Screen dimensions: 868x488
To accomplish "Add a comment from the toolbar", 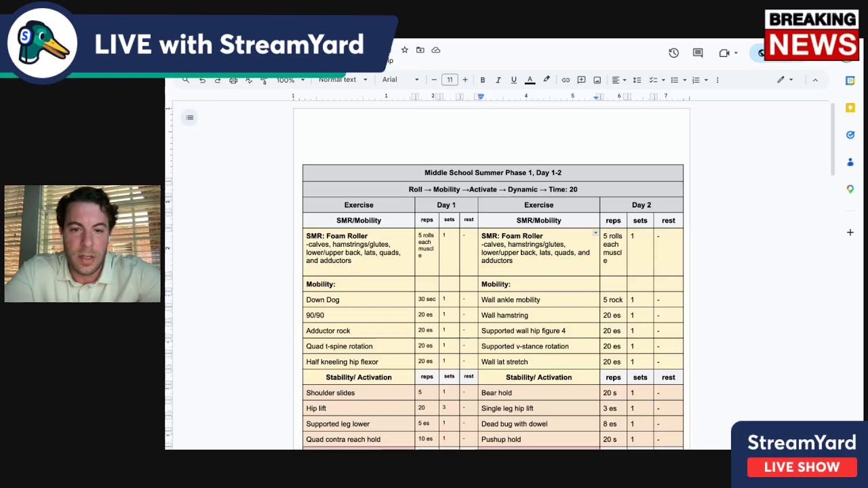I will tap(581, 80).
